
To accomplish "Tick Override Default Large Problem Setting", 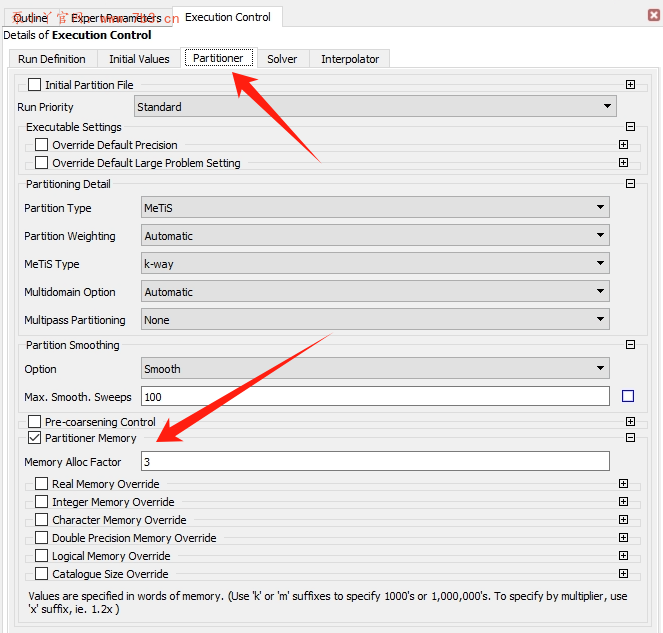I will [42, 163].
